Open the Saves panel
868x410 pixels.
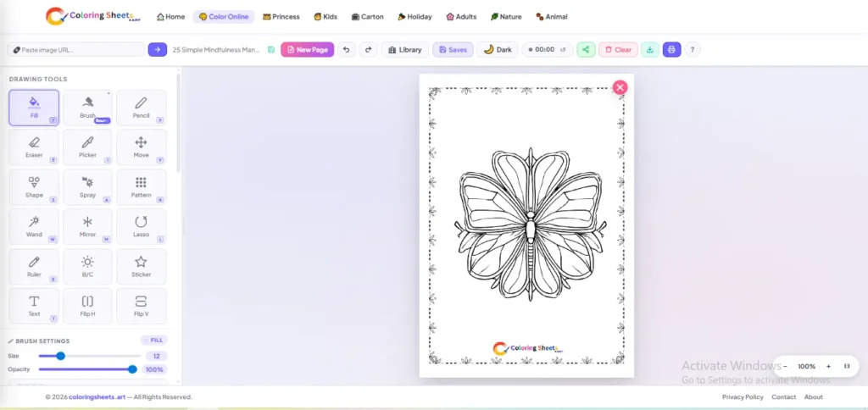tap(453, 50)
